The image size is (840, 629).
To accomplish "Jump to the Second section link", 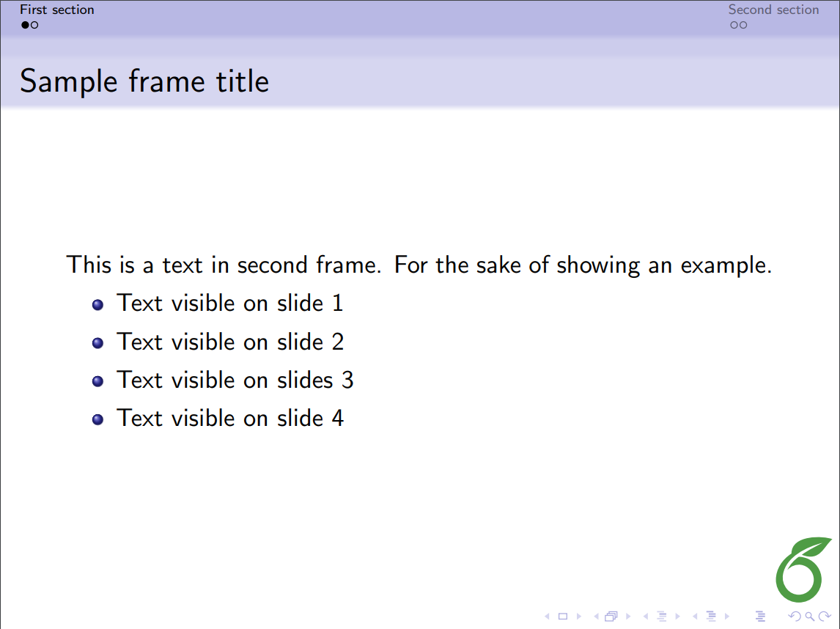I will click(773, 10).
